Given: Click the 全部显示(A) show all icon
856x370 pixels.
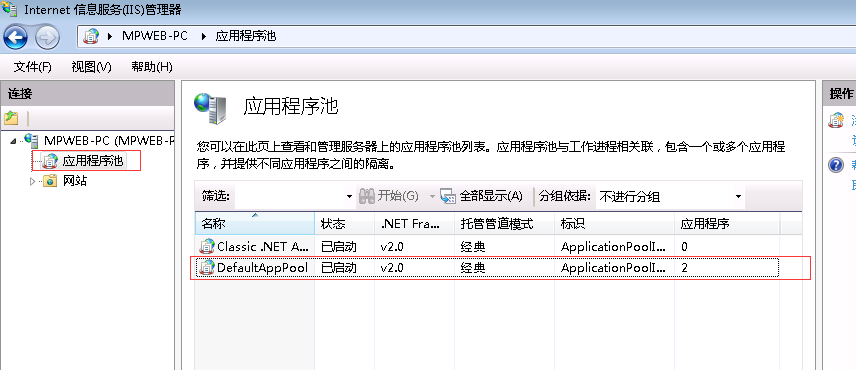Looking at the screenshot, I should (x=448, y=196).
